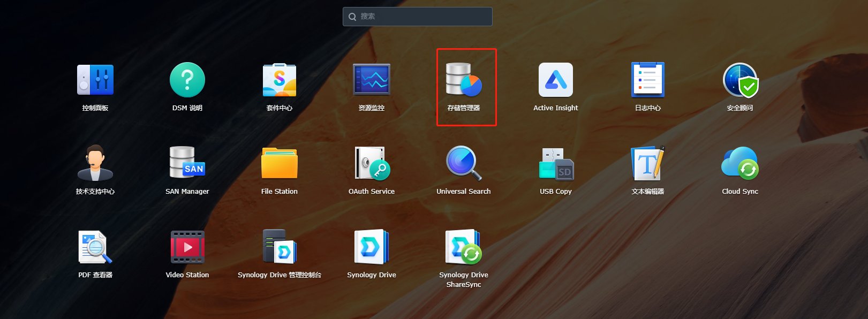This screenshot has width=868, height=319.
Task: Launch Synology Drive ShareSync
Action: pyautogui.click(x=464, y=247)
